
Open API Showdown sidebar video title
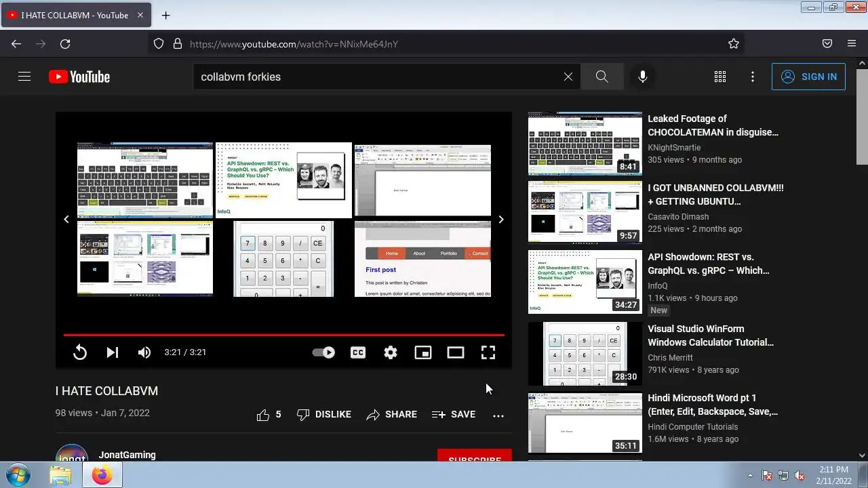709,264
